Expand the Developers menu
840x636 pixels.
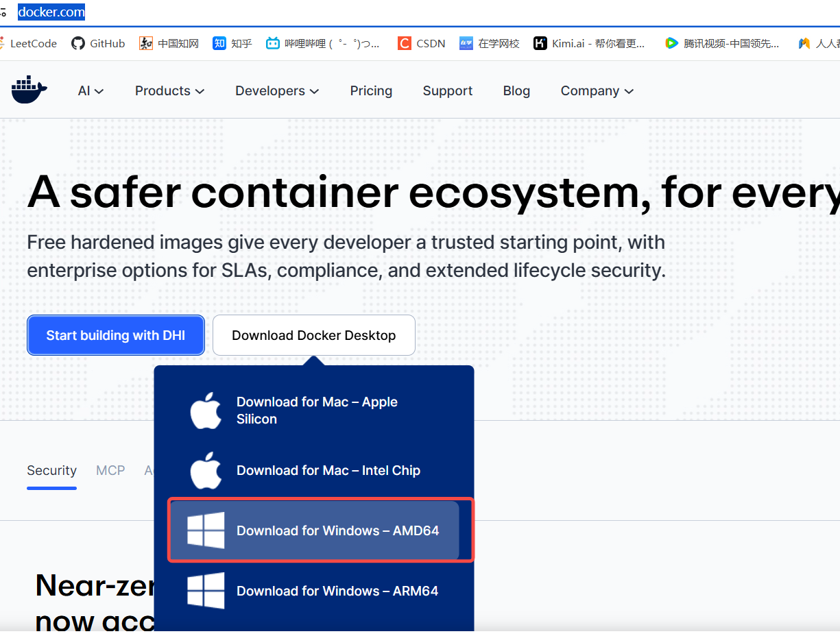(x=277, y=90)
